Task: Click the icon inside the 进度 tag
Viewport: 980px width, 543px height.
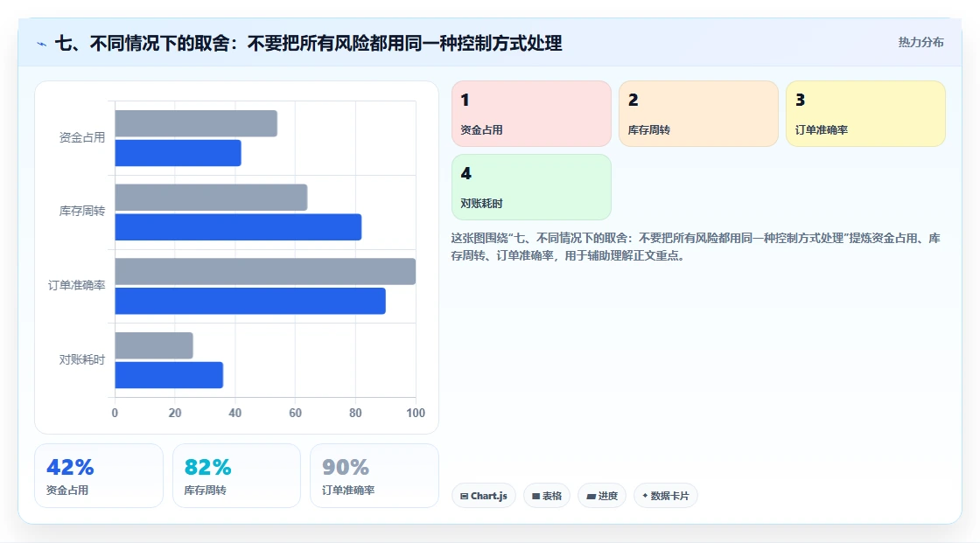Action: tap(591, 496)
